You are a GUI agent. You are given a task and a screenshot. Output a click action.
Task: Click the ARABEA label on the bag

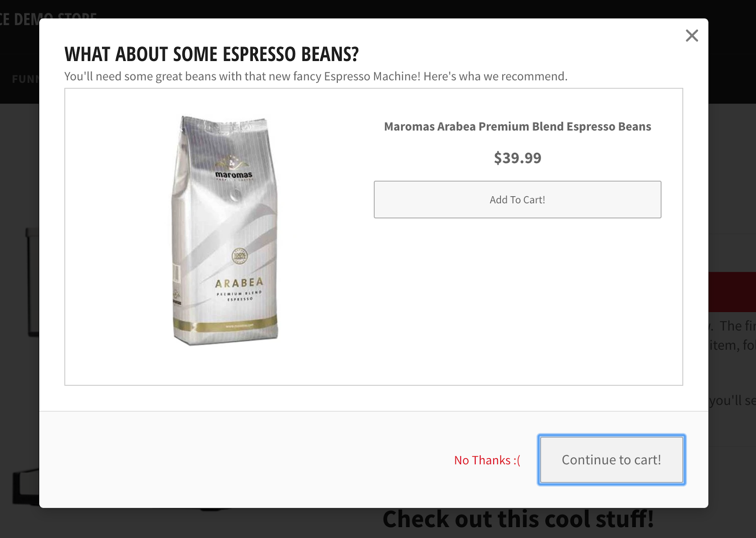pyautogui.click(x=239, y=283)
